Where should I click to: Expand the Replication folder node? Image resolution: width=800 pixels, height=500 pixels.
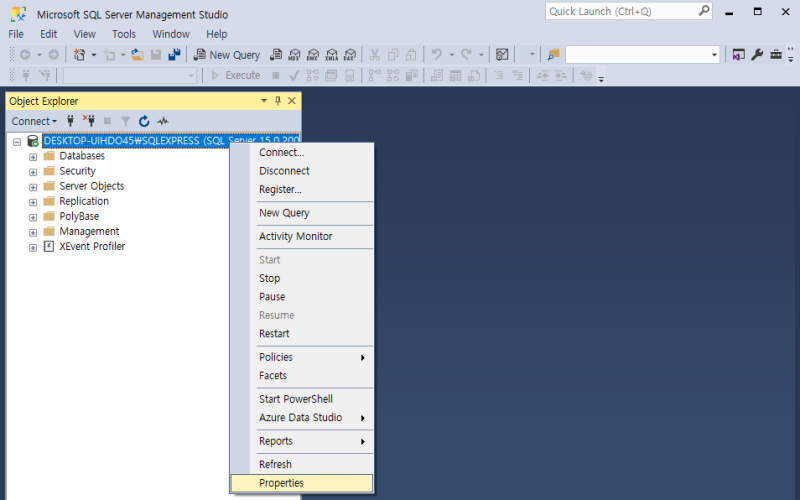click(x=33, y=203)
